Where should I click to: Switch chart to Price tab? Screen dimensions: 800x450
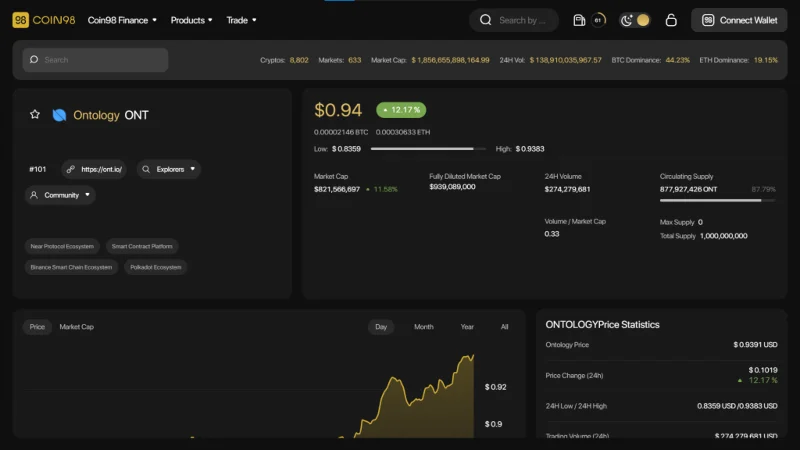37,327
